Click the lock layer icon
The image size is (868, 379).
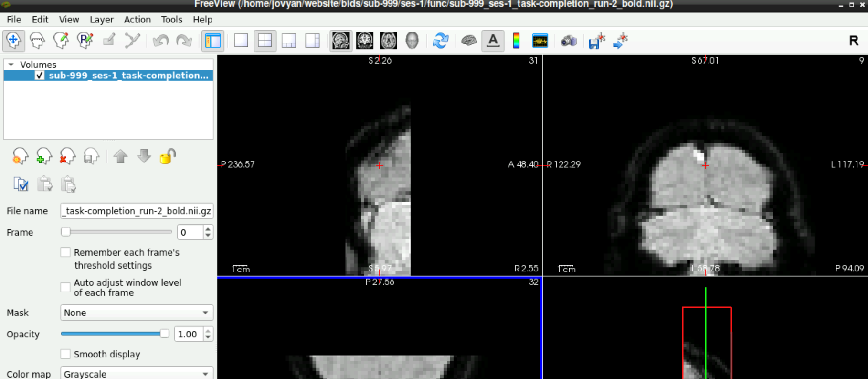[168, 156]
